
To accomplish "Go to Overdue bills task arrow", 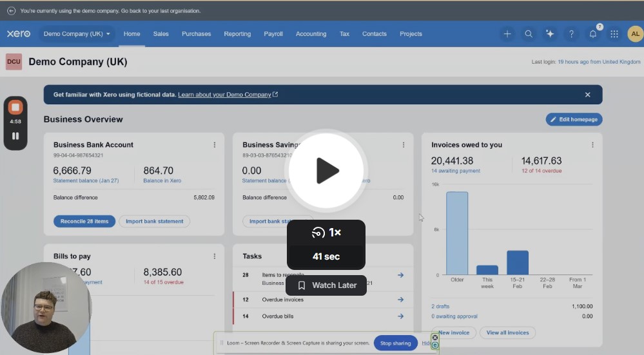I will pos(400,316).
